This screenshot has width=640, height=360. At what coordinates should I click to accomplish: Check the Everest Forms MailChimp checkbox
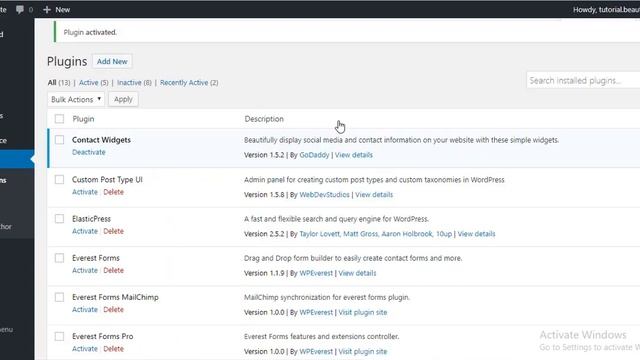click(x=59, y=297)
